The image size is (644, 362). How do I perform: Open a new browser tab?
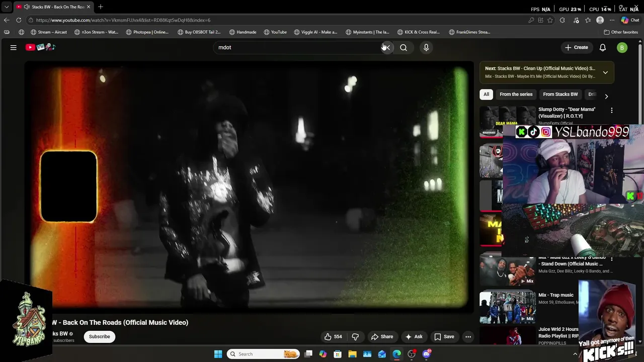[101, 7]
